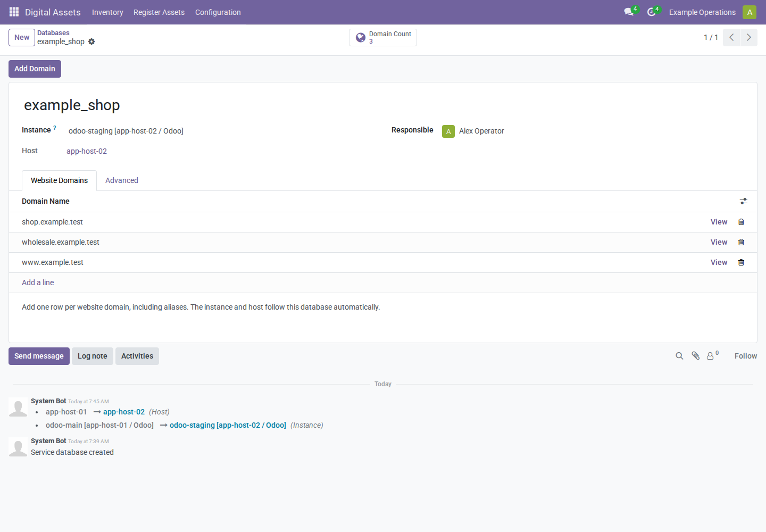Click the Domain Count globe button
Screen dimensions: 766x532
click(x=383, y=37)
